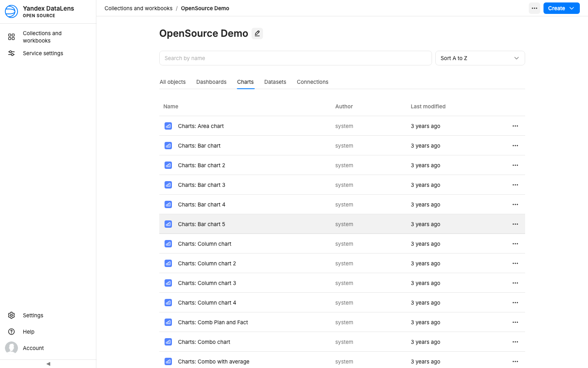Click the chart icon of Charts: Column chart 4
This screenshot has width=588, height=368.
pos(168,303)
